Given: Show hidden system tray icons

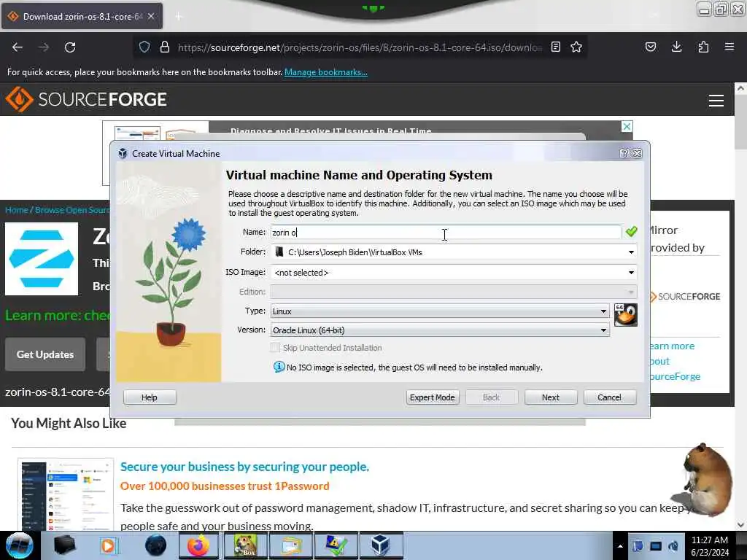Looking at the screenshot, I should pyautogui.click(x=620, y=546).
